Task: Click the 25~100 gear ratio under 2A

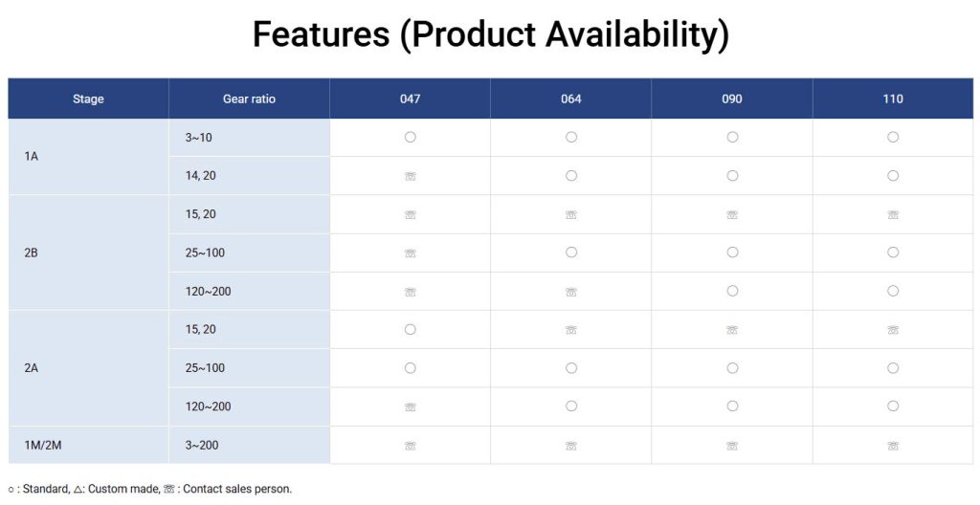Action: 205,368
